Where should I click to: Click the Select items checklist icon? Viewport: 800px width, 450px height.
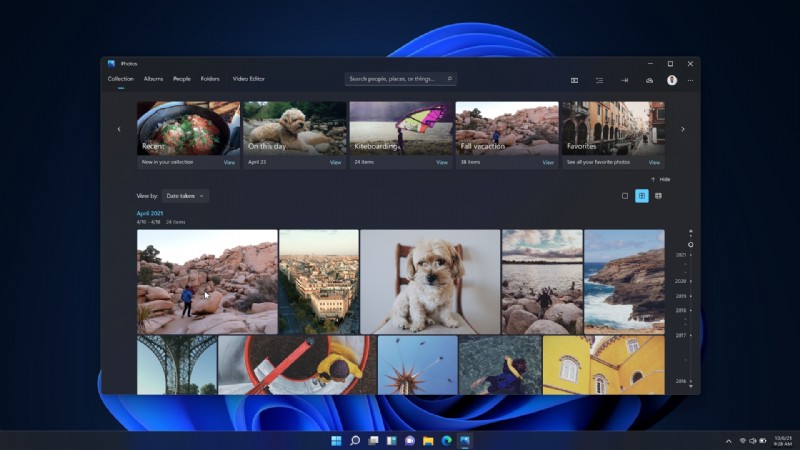(x=599, y=80)
